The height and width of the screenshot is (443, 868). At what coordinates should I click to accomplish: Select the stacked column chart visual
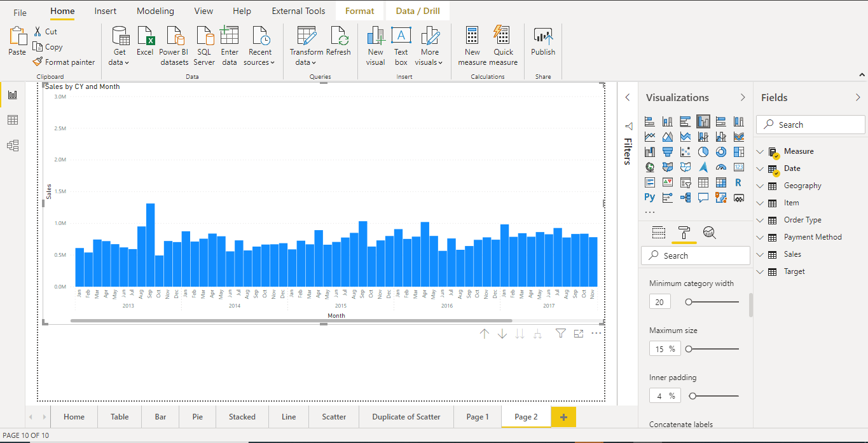pos(668,121)
